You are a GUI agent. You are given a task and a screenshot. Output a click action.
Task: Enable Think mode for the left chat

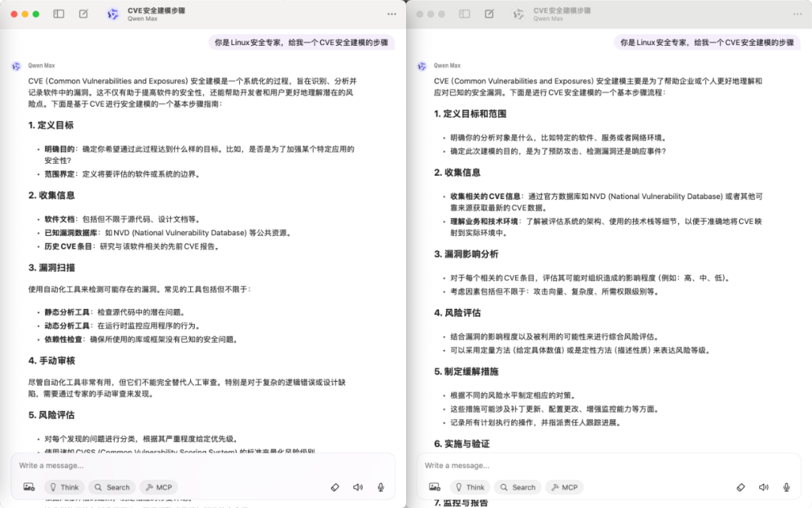click(x=64, y=487)
